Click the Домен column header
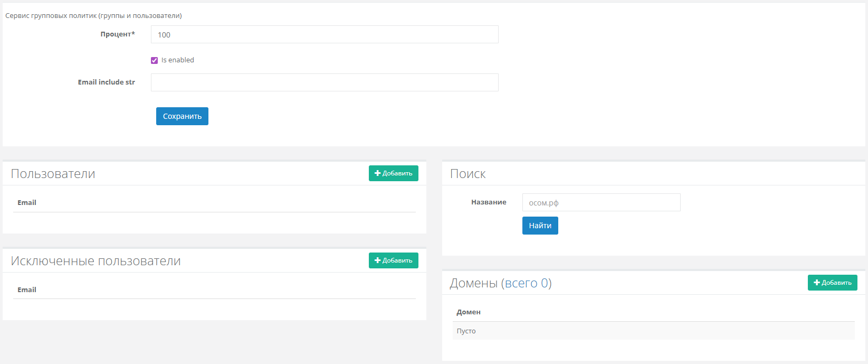868x364 pixels. tap(469, 312)
